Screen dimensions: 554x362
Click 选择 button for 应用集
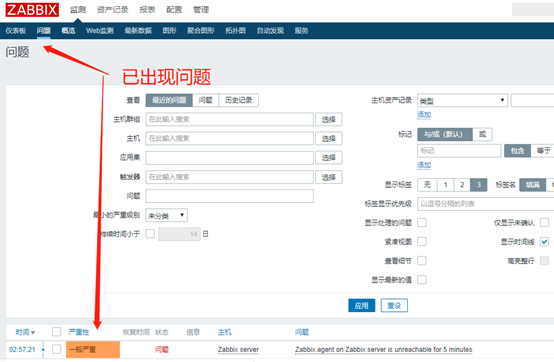click(329, 158)
